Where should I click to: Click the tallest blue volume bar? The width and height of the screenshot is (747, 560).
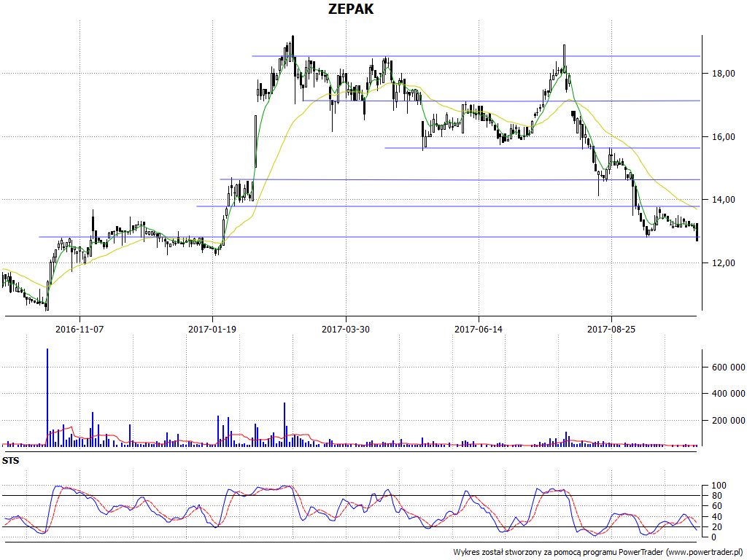[x=47, y=397]
